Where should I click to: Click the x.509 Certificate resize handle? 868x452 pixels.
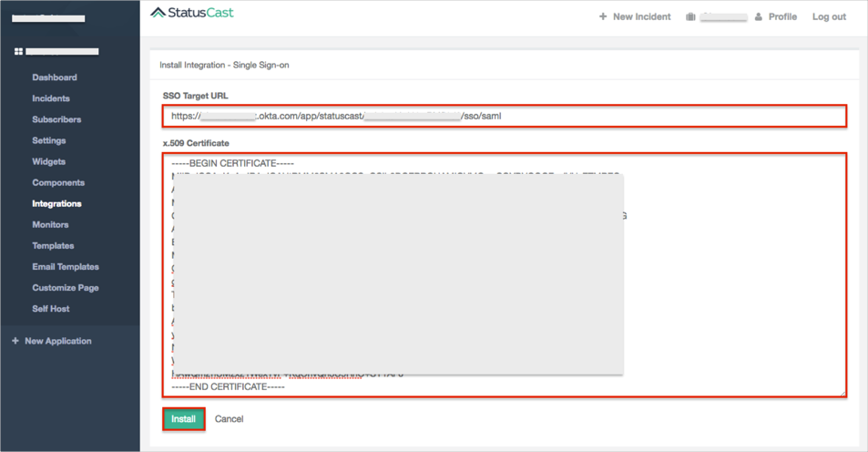click(842, 393)
